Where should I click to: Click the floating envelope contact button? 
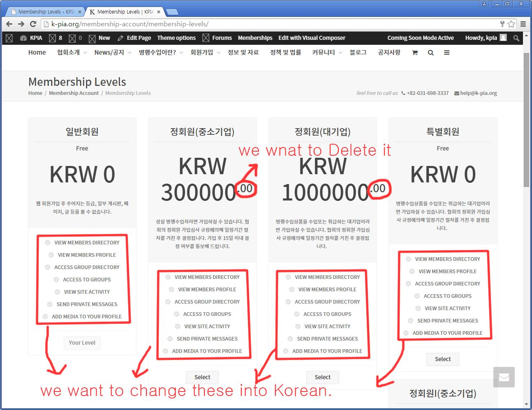point(504,377)
